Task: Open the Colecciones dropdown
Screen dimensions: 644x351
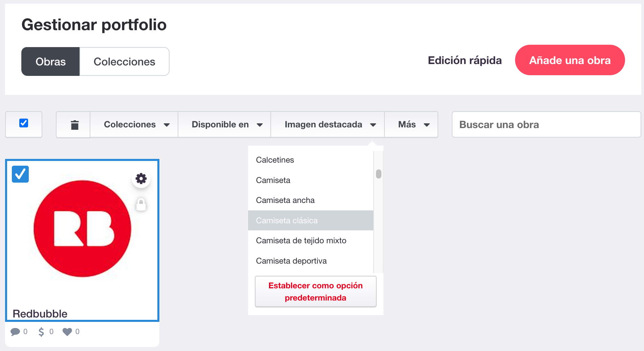Action: (x=134, y=124)
